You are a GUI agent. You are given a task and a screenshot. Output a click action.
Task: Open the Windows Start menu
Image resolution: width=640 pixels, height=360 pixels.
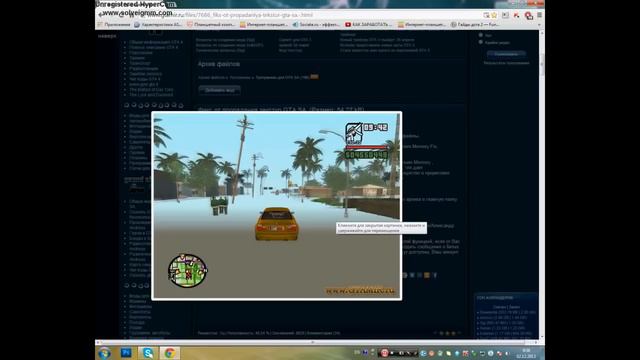tap(104, 353)
